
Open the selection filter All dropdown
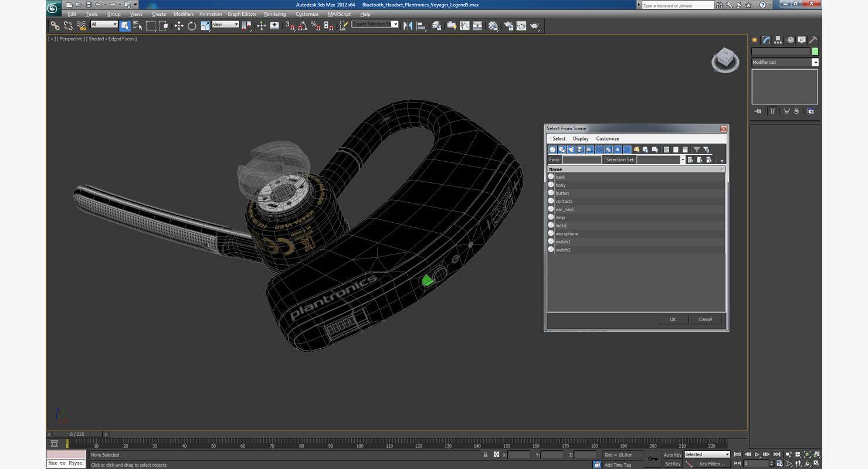(104, 25)
